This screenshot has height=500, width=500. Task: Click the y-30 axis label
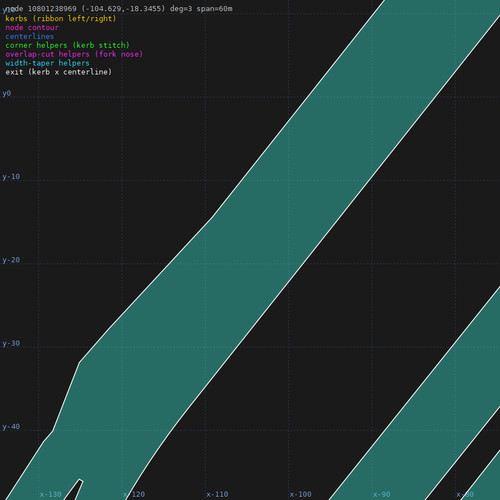(11, 343)
